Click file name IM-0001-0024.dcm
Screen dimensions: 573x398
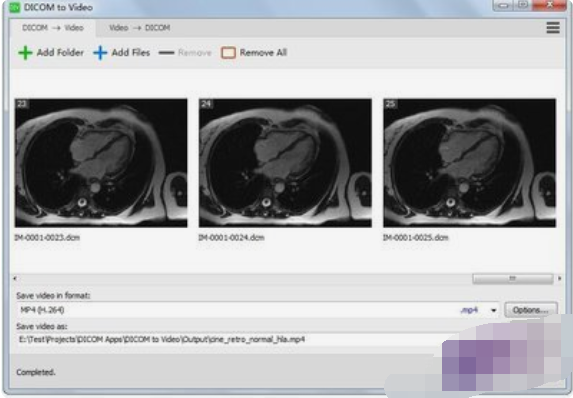(231, 238)
